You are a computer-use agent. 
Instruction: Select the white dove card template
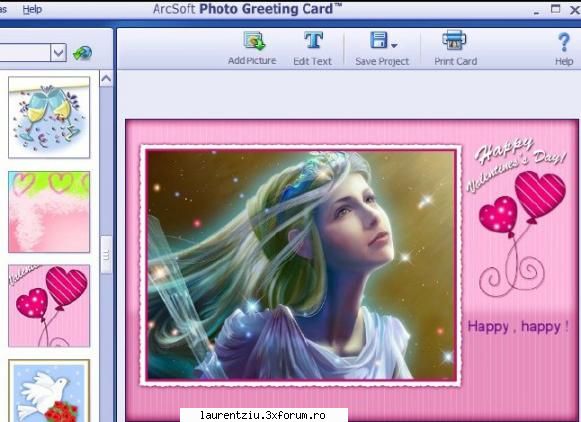coord(49,391)
